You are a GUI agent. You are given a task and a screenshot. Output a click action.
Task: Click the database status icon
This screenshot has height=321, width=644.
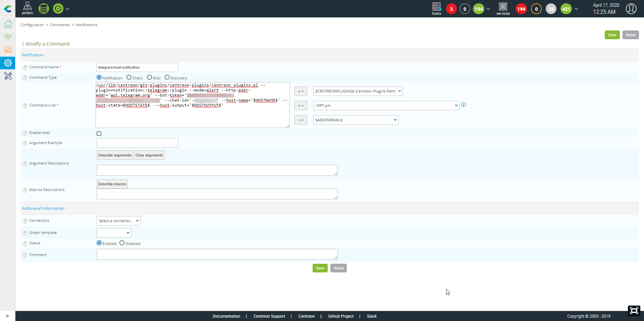pyautogui.click(x=44, y=9)
